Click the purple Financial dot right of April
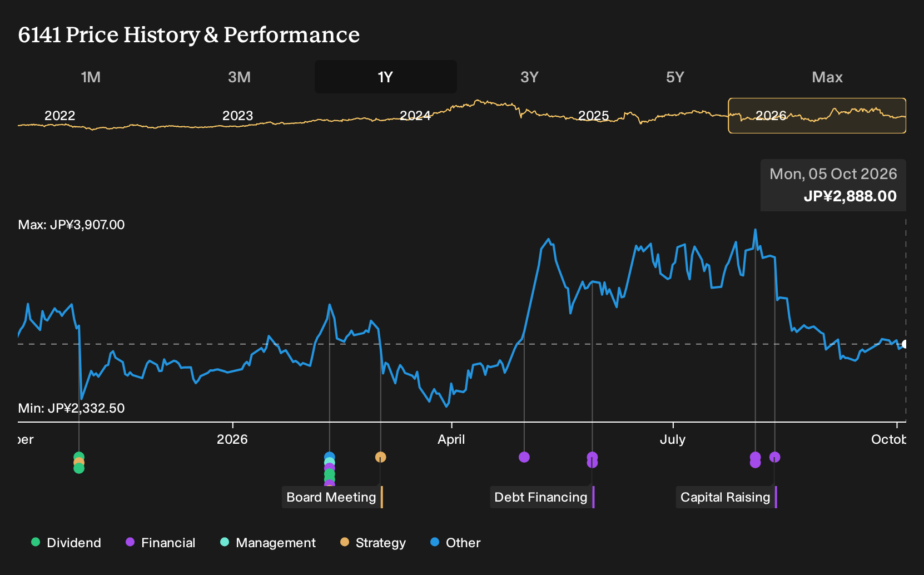The width and height of the screenshot is (924, 575). 524,457
